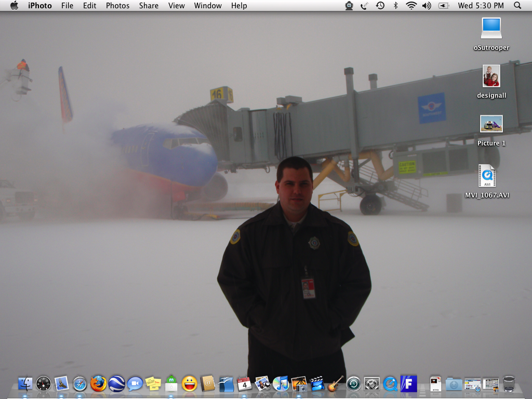The height and width of the screenshot is (399, 532).
Task: Open the Window menu
Action: click(208, 5)
